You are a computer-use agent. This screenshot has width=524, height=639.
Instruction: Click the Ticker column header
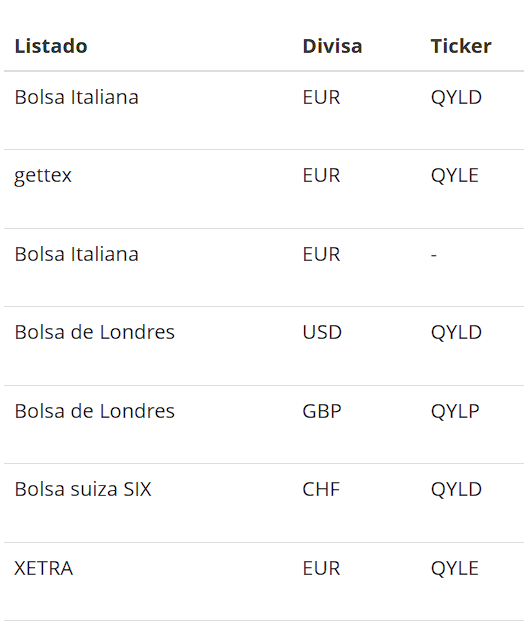[461, 46]
